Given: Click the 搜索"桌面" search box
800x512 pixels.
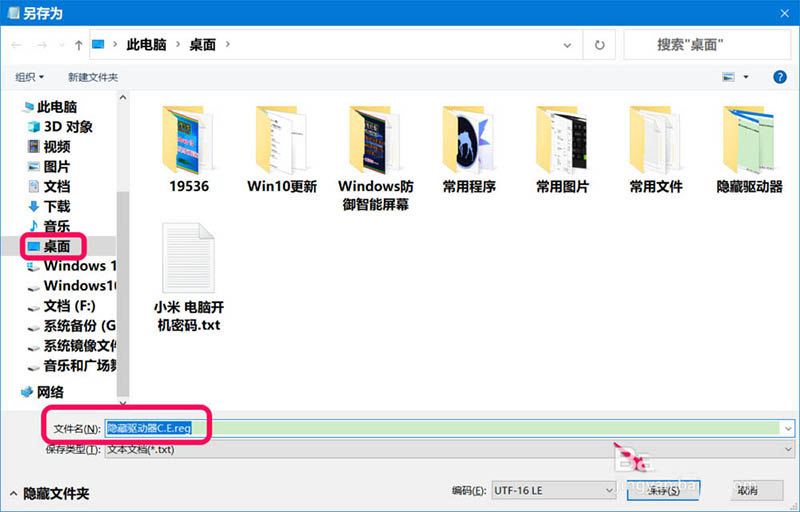Looking at the screenshot, I should point(707,45).
